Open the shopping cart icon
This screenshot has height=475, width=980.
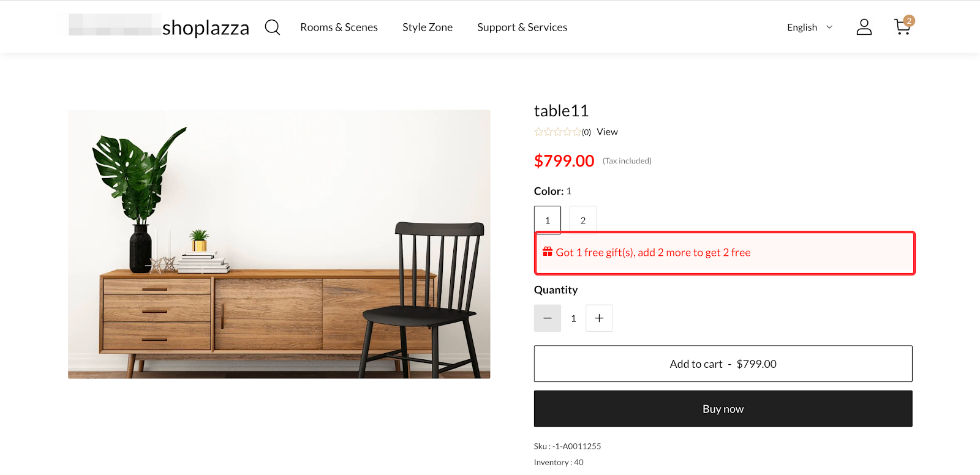coord(901,28)
